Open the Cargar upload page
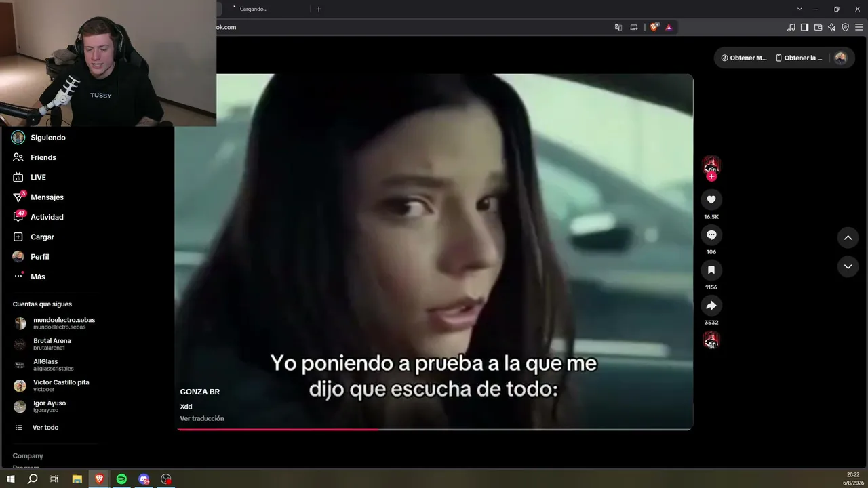Image resolution: width=868 pixels, height=488 pixels. 42,237
